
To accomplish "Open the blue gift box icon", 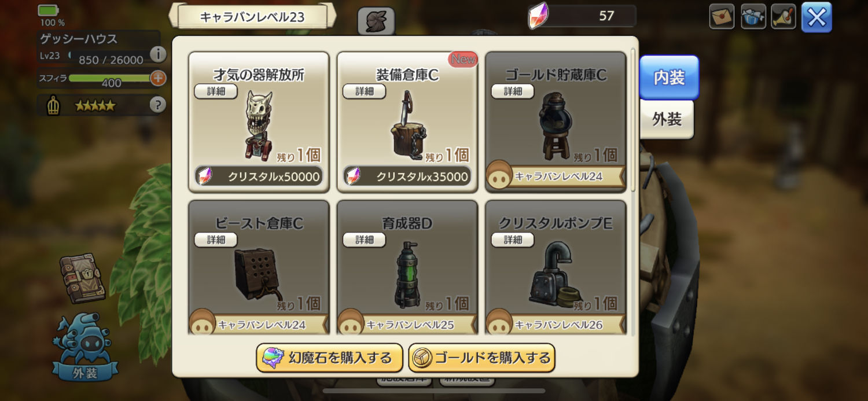I will pos(753,16).
